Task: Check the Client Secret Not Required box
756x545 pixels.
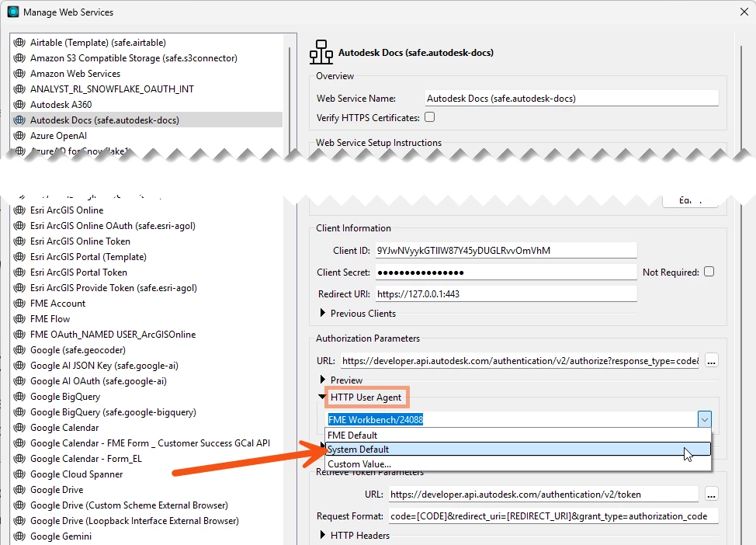Action: coord(709,272)
